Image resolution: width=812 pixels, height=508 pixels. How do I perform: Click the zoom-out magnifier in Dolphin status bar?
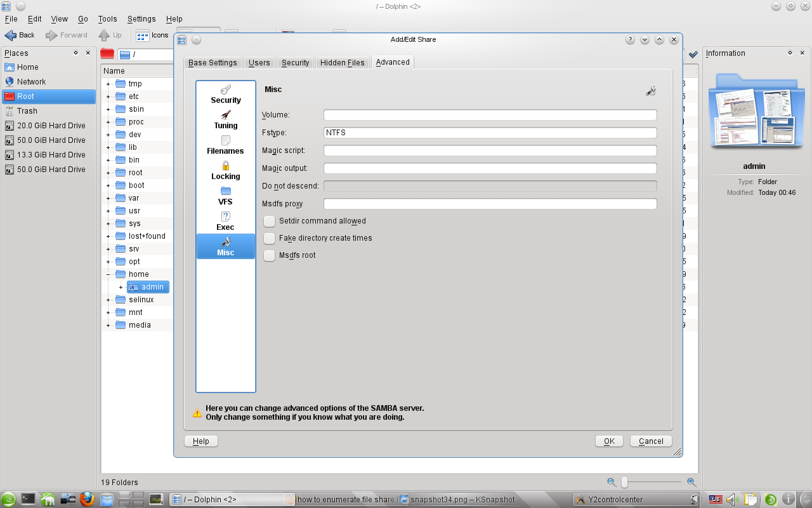pyautogui.click(x=612, y=483)
